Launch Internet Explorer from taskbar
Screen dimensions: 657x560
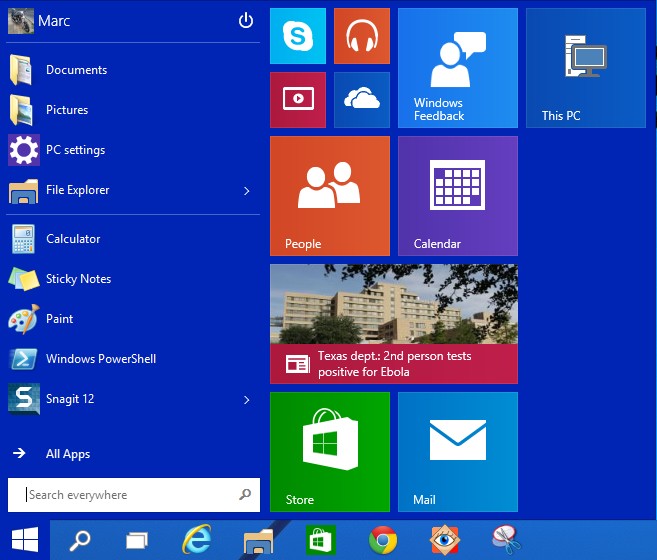(197, 539)
